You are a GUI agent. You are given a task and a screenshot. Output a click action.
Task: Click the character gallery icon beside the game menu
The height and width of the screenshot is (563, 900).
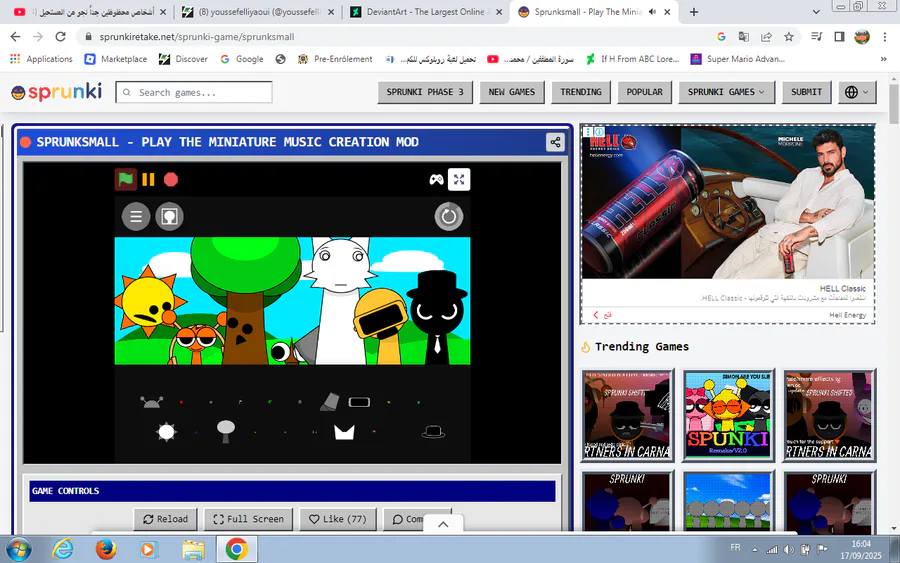(169, 216)
